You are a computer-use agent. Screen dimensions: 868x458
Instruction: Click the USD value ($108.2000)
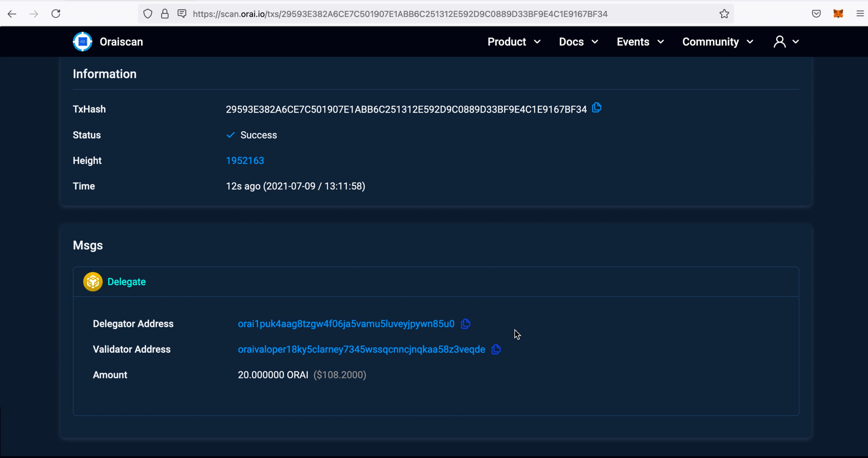340,375
